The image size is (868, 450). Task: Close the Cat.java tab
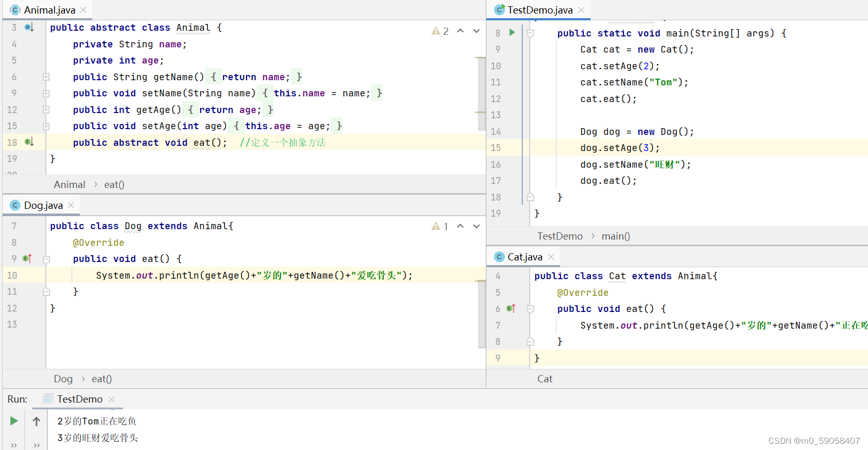[x=551, y=257]
